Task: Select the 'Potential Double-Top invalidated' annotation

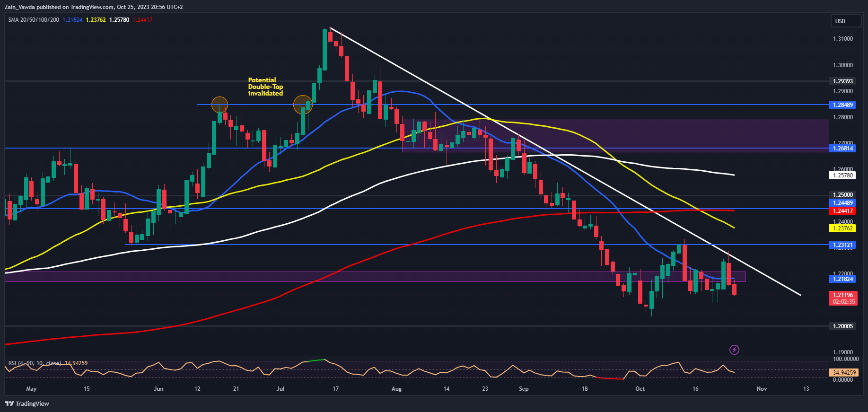Action: [x=265, y=87]
